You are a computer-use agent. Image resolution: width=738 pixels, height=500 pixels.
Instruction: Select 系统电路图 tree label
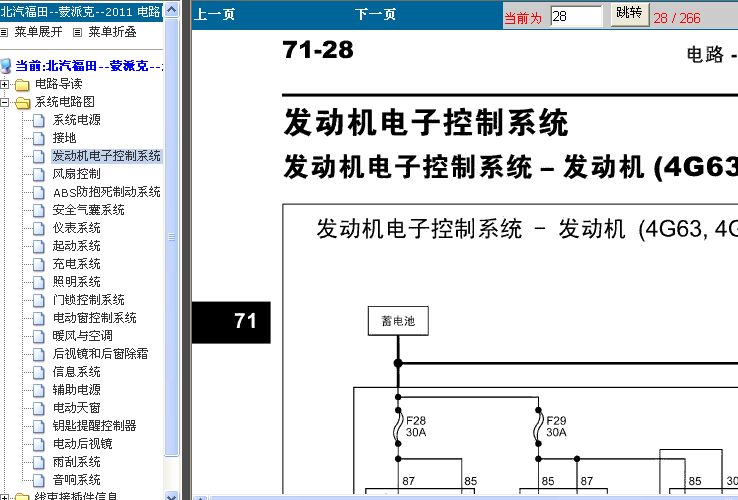(x=64, y=102)
